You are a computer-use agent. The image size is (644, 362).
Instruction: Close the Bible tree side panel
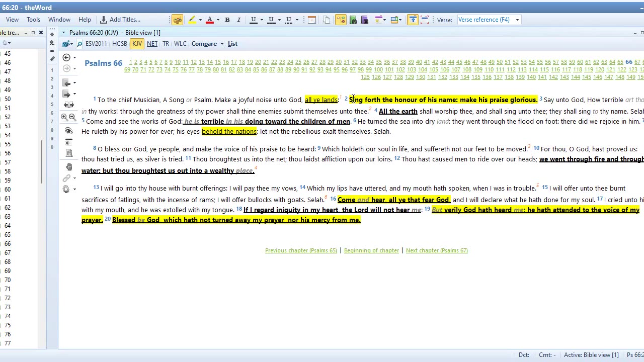pyautogui.click(x=41, y=33)
